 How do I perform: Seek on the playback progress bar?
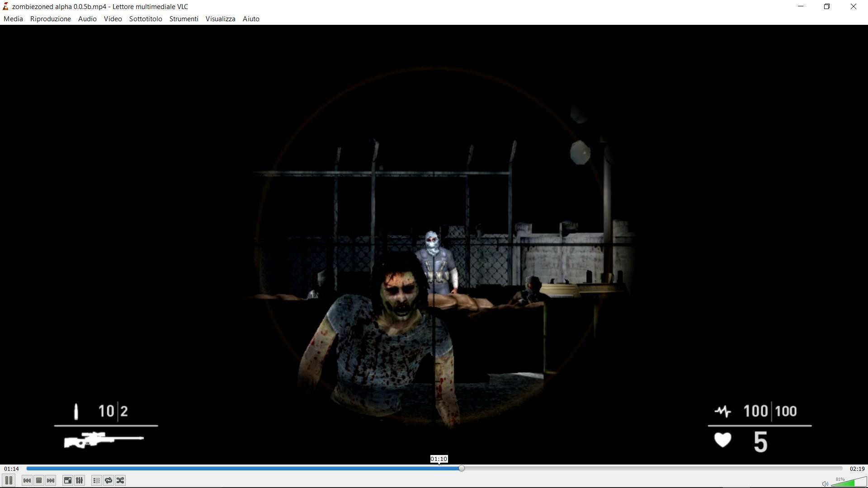(x=434, y=469)
